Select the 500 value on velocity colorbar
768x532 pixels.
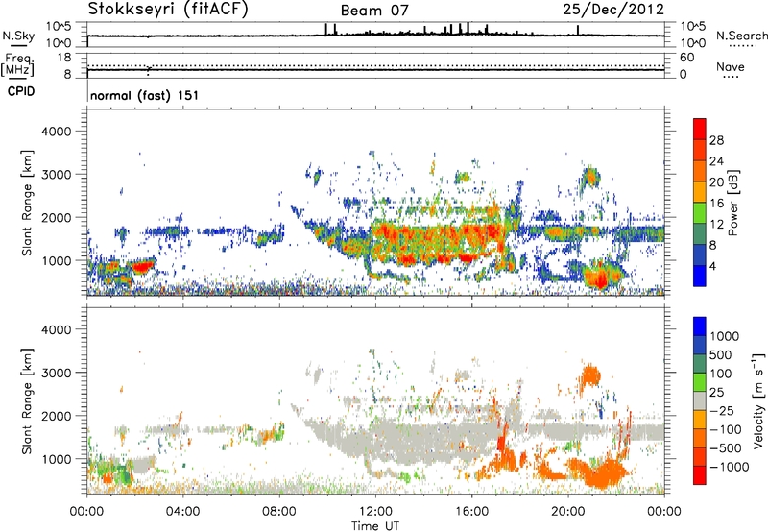click(x=721, y=354)
